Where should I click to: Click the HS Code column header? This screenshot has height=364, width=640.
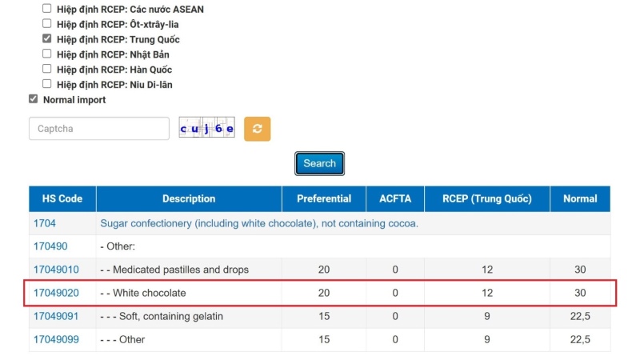62,199
